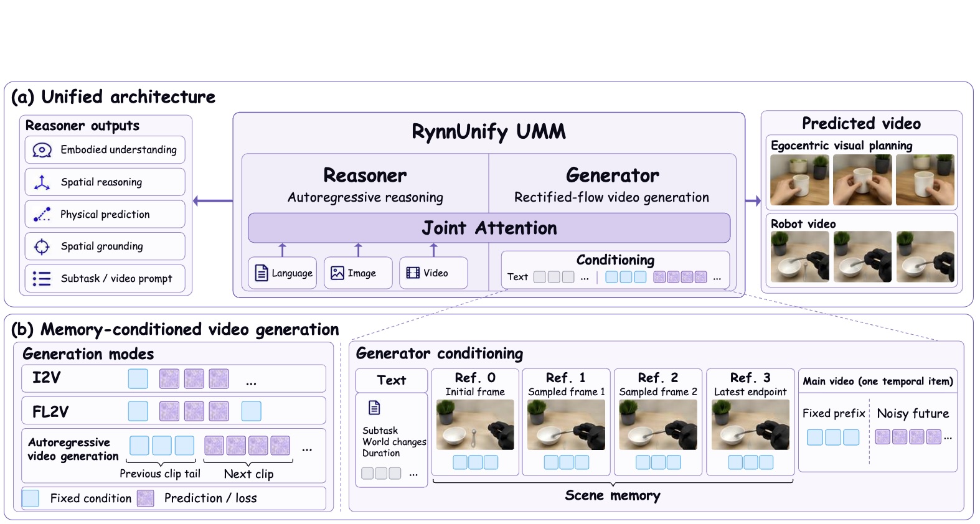980x524 pixels.
Task: Click the Scene memory label
Action: (613, 495)
